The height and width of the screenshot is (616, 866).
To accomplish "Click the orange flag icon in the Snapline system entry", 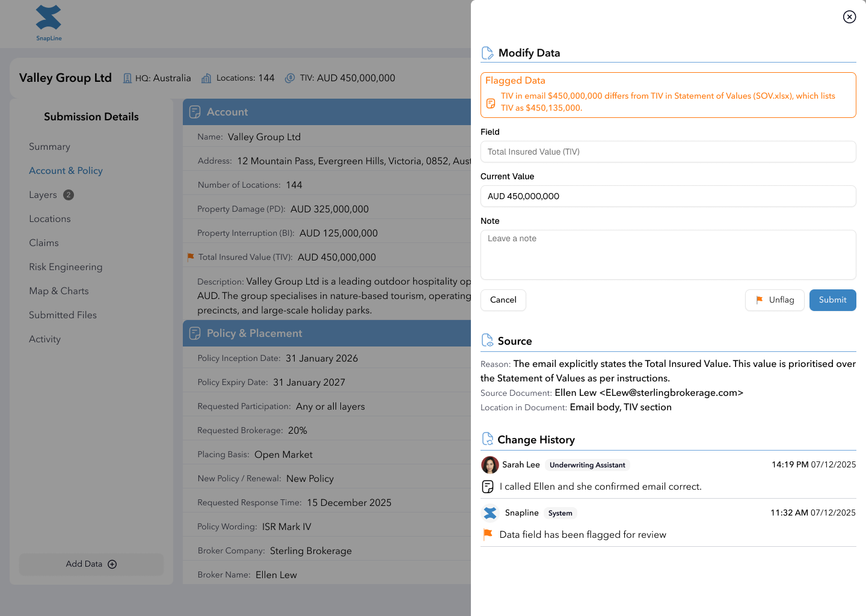I will click(x=488, y=534).
